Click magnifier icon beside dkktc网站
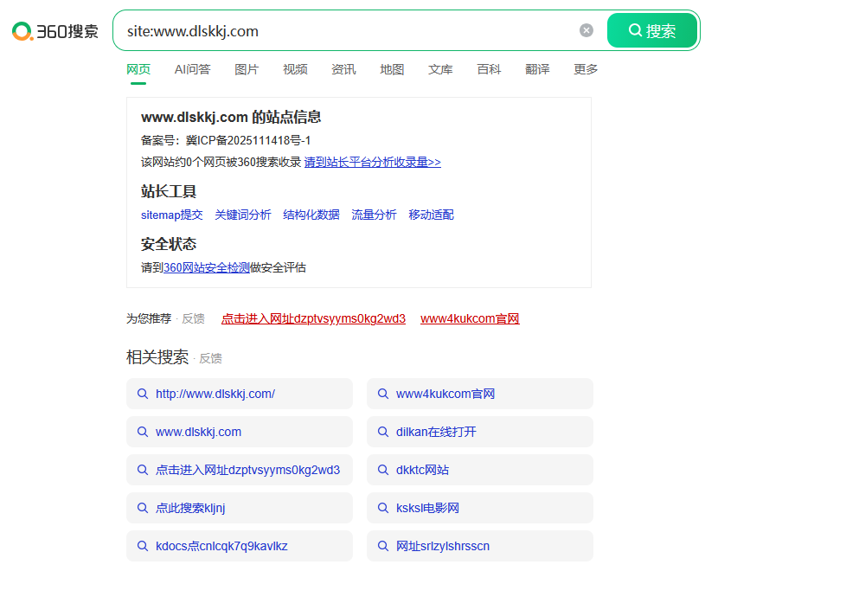Screen dimensions: 846x616 383,470
